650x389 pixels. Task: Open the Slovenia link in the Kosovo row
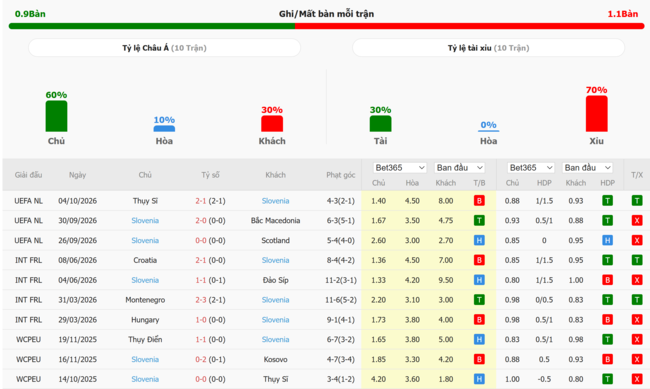tap(145, 359)
